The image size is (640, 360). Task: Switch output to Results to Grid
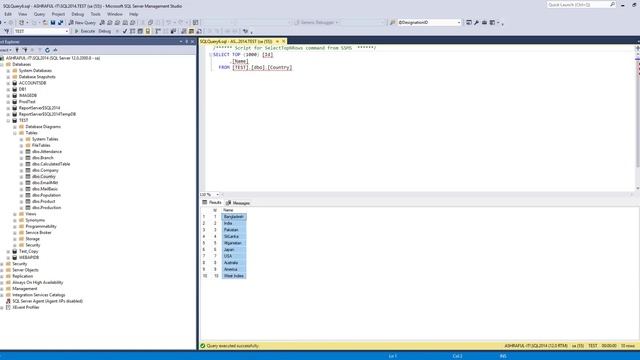pyautogui.click(x=191, y=31)
